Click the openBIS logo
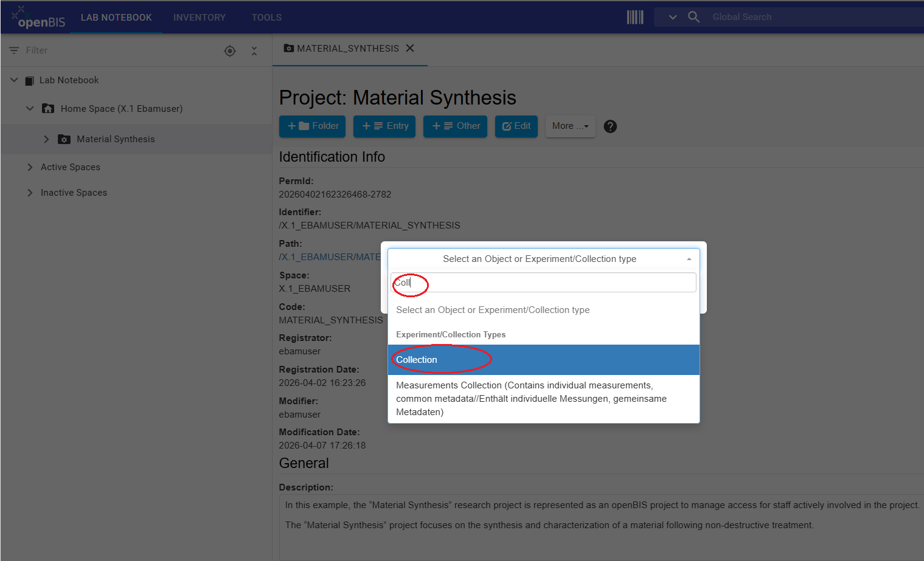 [x=38, y=17]
